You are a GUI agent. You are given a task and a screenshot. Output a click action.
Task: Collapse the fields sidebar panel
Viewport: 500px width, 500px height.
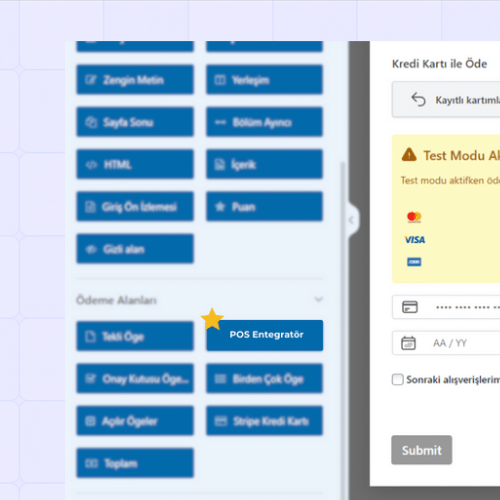point(353,220)
